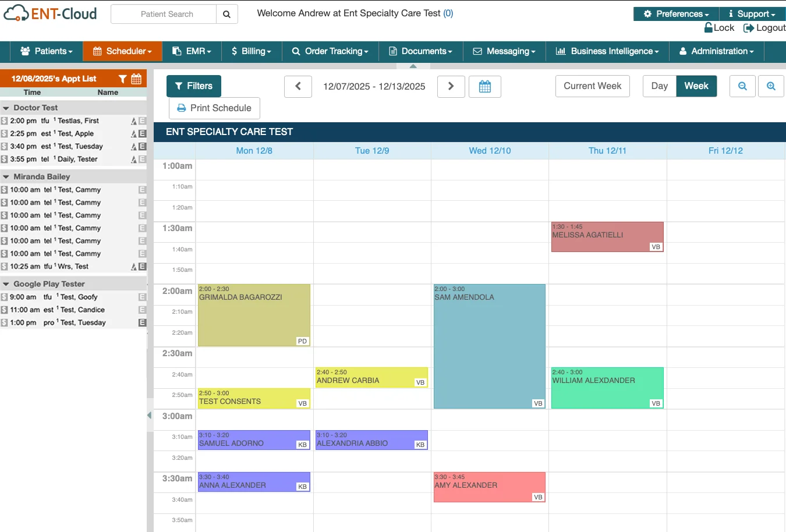Switch the schedule to Day view
The image size is (786, 532).
(x=659, y=86)
